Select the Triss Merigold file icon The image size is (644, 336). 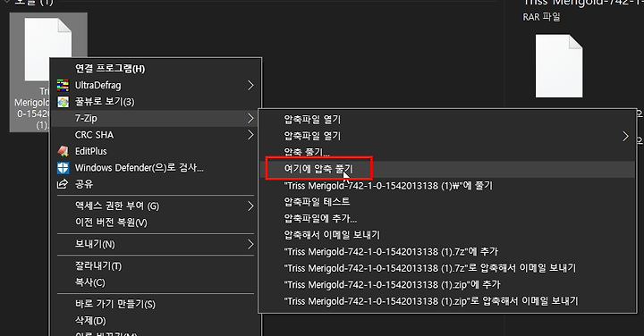[48, 71]
